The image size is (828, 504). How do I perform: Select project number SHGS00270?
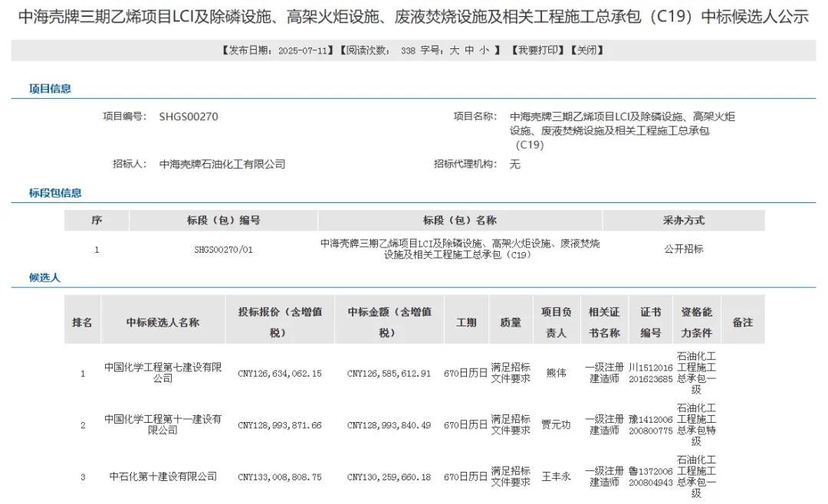click(189, 116)
